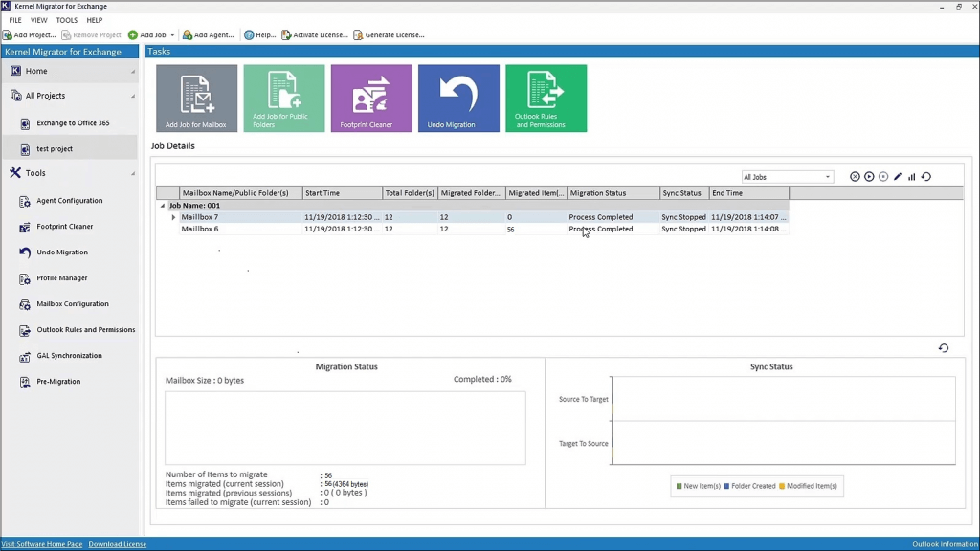Expand the Mailbox 7 row
This screenshot has width=980, height=551.
172,217
